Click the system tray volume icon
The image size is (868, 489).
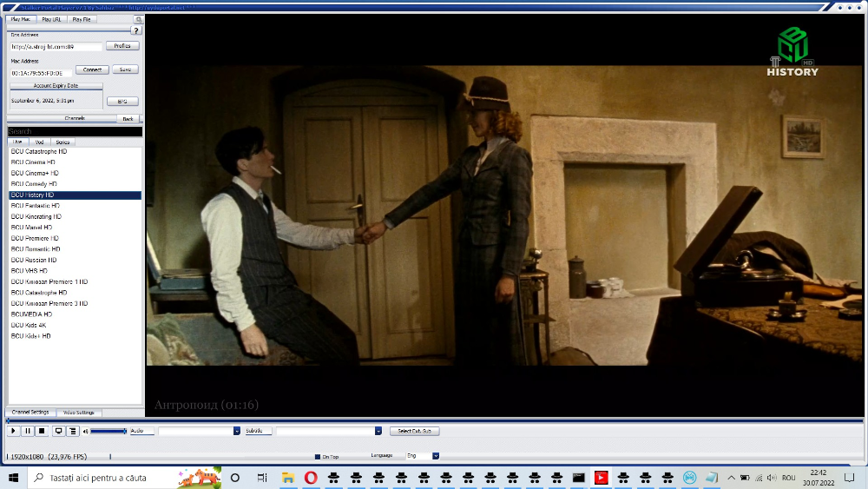coord(772,478)
